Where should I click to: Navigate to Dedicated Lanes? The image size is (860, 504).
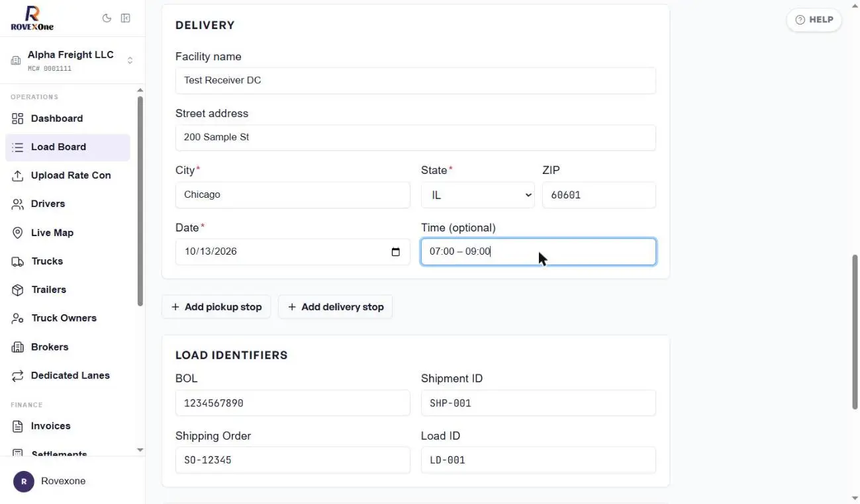(x=68, y=376)
